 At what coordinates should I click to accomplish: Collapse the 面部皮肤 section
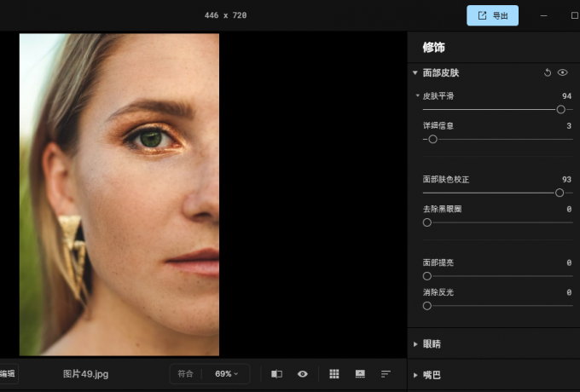click(415, 73)
